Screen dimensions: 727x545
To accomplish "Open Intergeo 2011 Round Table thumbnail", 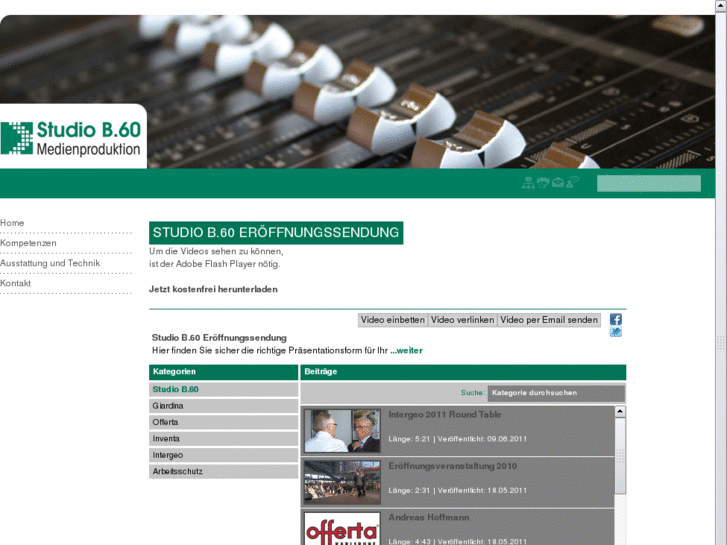I will [x=342, y=430].
